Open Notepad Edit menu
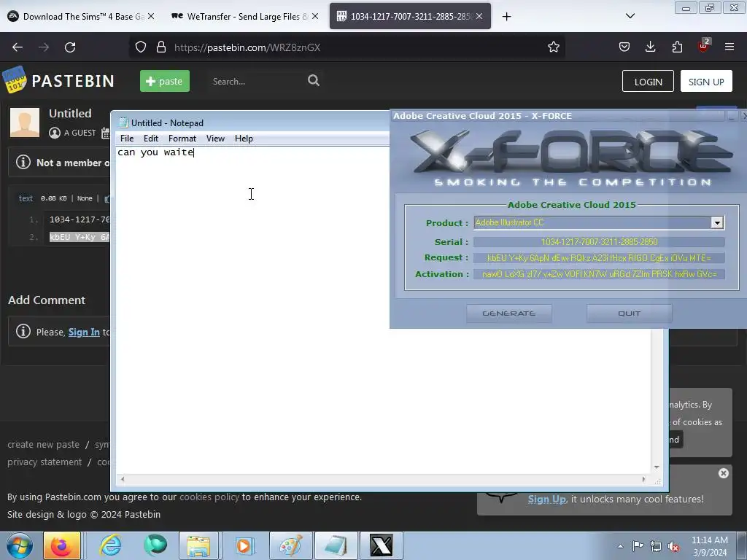Viewport: 747px width, 560px height. click(150, 139)
